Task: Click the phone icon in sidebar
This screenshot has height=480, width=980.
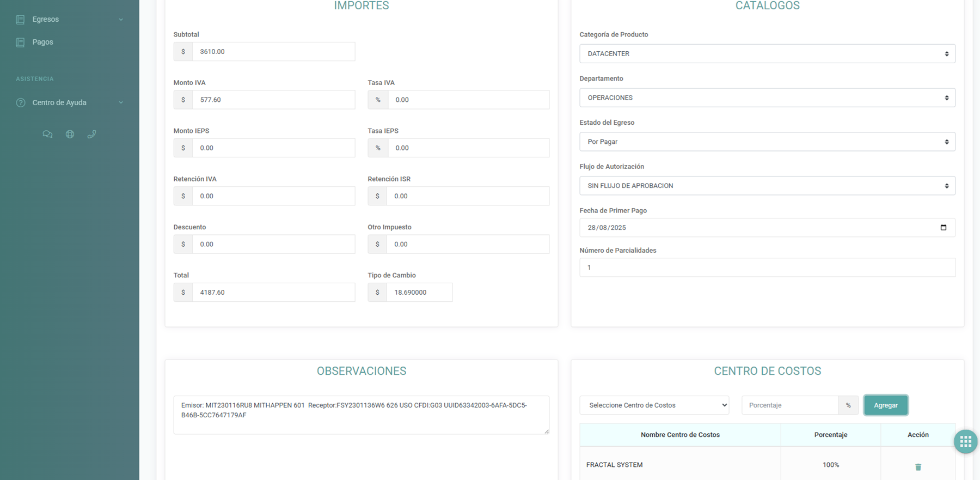Action: click(91, 134)
